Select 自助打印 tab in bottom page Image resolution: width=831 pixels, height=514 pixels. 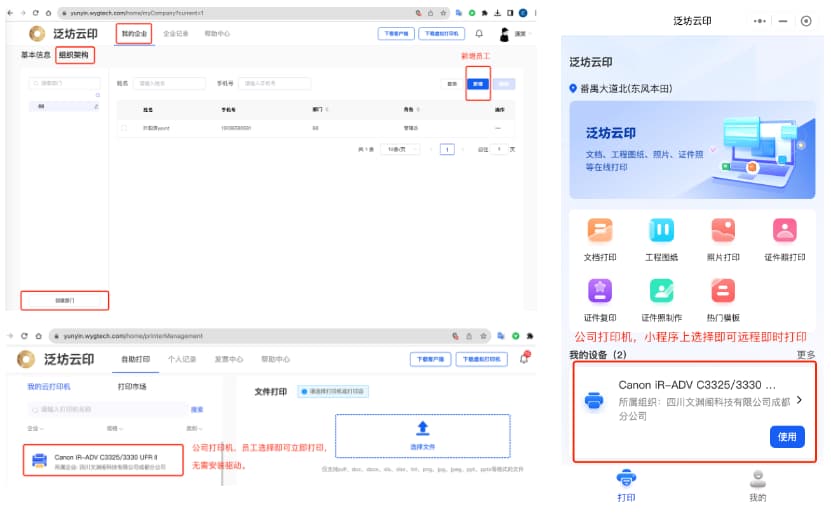pos(136,359)
